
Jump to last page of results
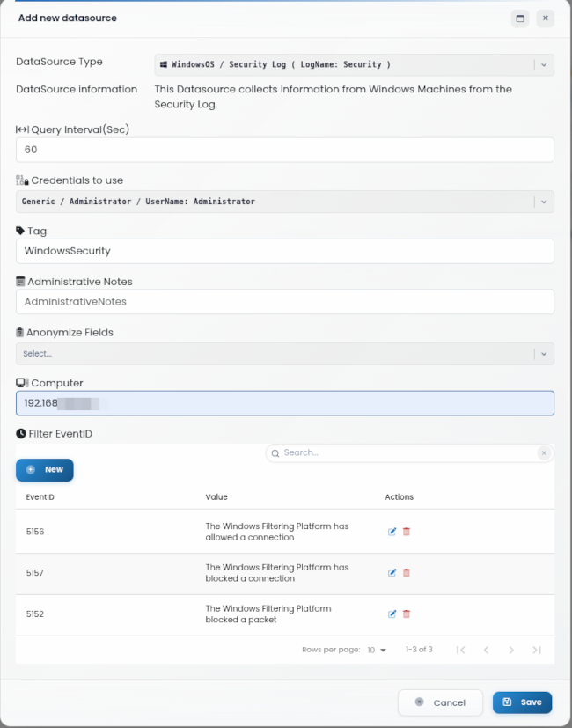click(537, 650)
